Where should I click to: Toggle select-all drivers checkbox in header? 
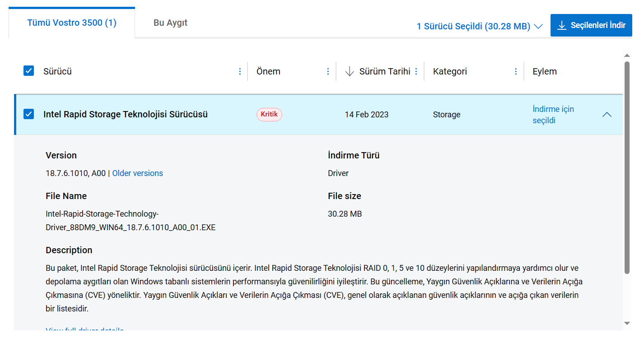29,71
